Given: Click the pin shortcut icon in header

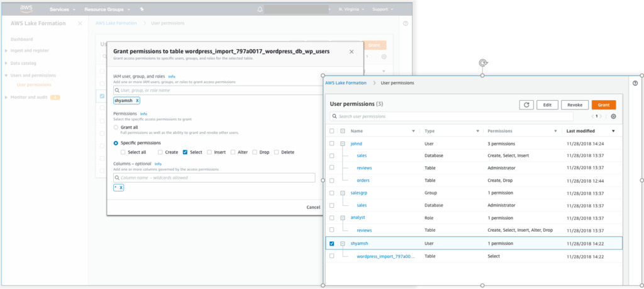Looking at the screenshot, I should coord(142,9).
